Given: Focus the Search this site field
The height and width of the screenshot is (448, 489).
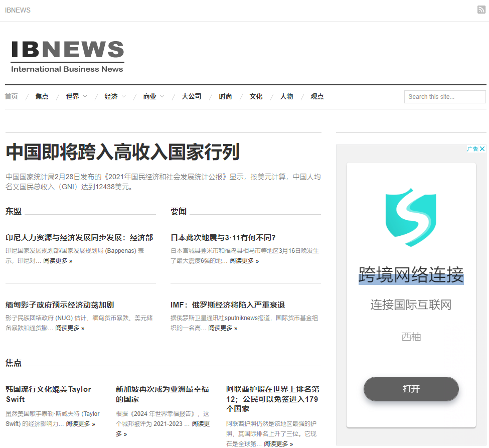Looking at the screenshot, I should (x=445, y=97).
